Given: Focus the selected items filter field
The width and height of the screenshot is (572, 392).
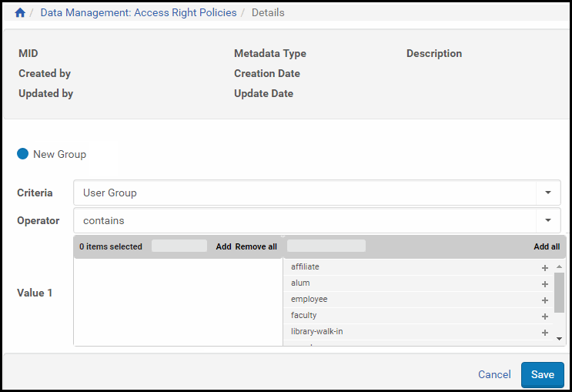Looking at the screenshot, I should tap(179, 246).
